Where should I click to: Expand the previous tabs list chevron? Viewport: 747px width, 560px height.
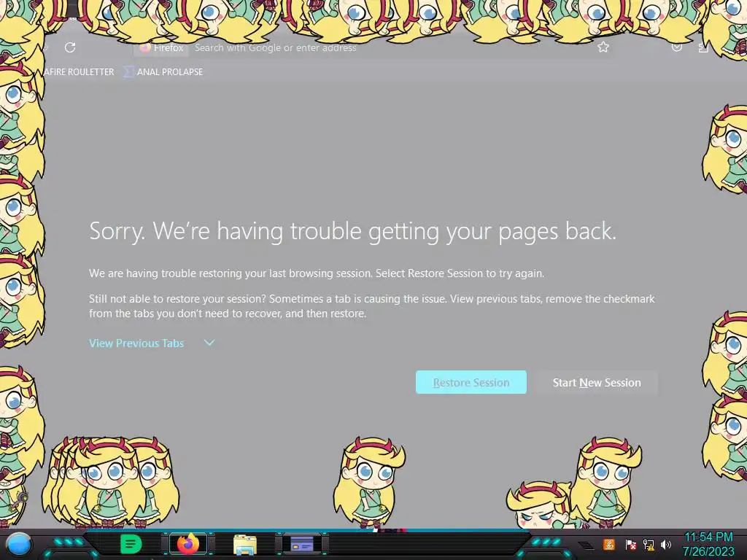coord(209,343)
